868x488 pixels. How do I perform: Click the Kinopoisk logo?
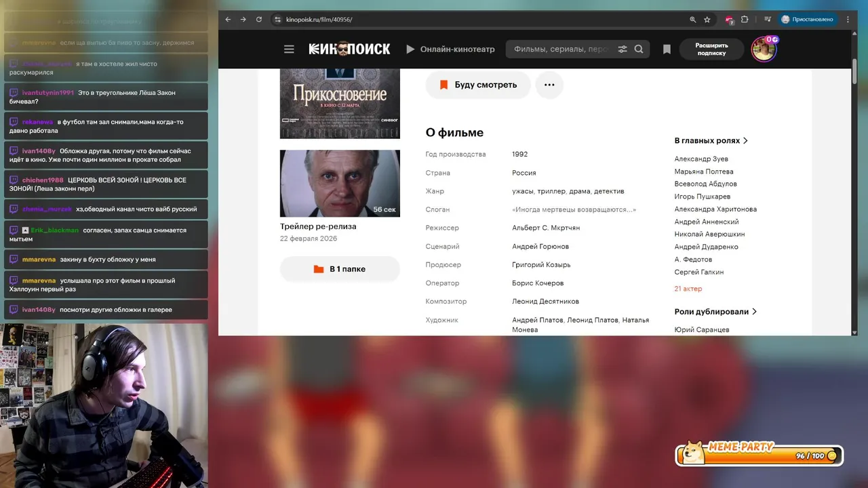[349, 49]
